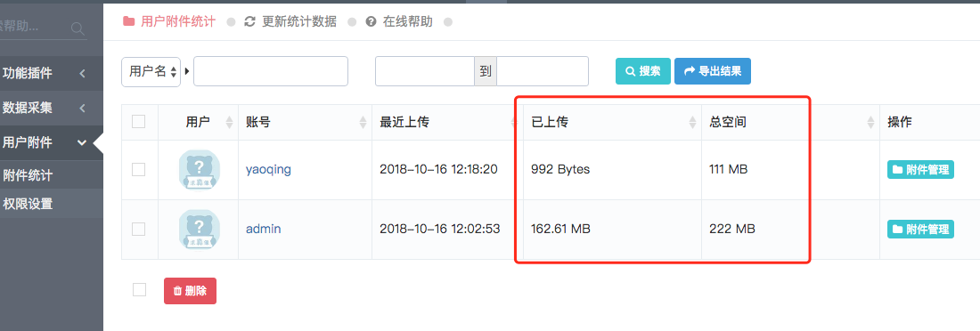Sort by 账号 column arrows
This screenshot has width=980, height=331.
363,123
